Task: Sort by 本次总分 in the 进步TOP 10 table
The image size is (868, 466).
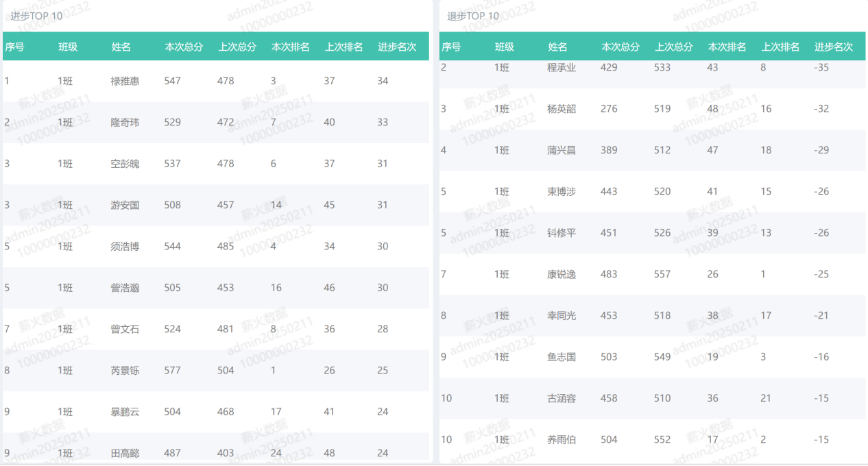Action: click(184, 47)
